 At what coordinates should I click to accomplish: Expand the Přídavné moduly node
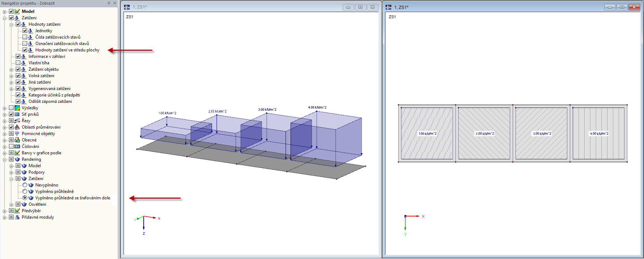(5, 217)
